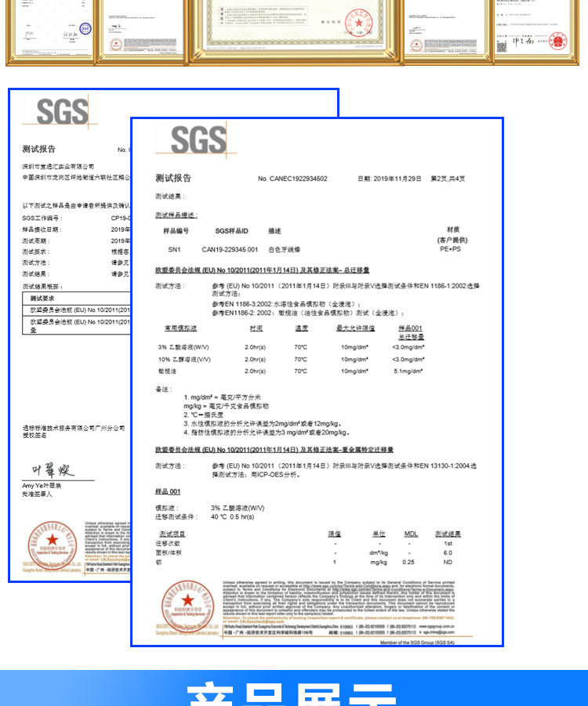Select the QR code on the rightmost certificate

click(x=501, y=47)
